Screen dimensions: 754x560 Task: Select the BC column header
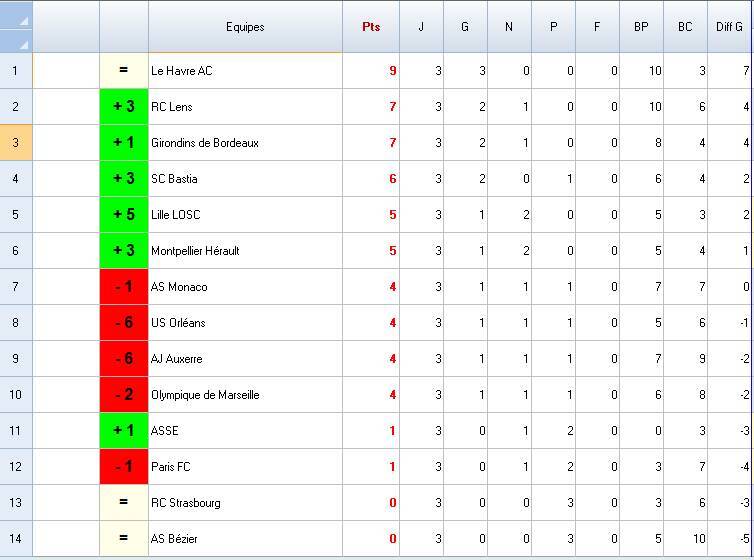685,27
